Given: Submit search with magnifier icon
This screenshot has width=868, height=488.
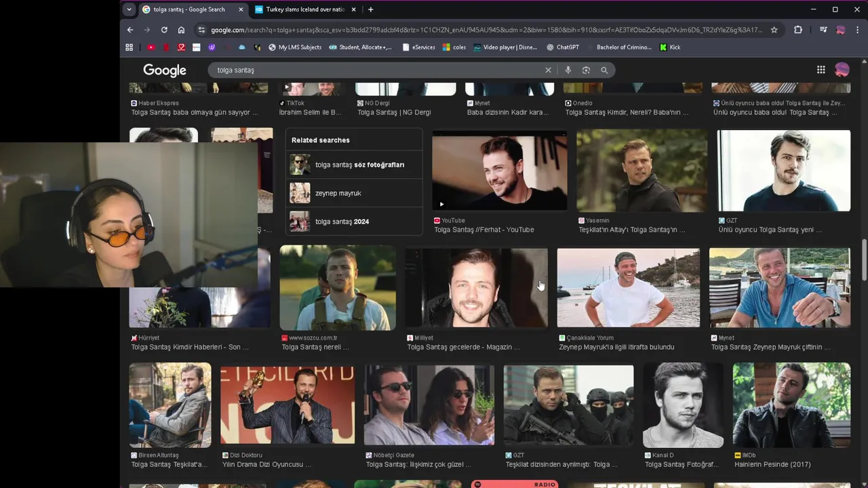Looking at the screenshot, I should tap(604, 70).
